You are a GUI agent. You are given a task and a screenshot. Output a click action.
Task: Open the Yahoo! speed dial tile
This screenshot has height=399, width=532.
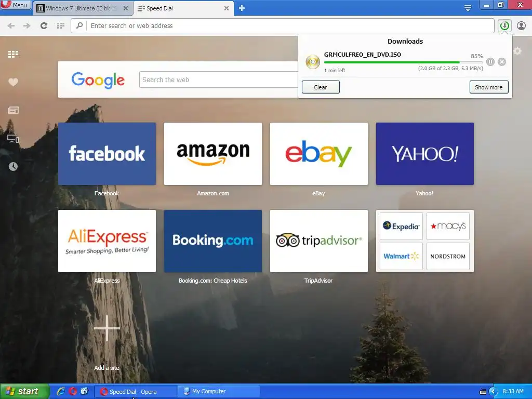pos(425,154)
